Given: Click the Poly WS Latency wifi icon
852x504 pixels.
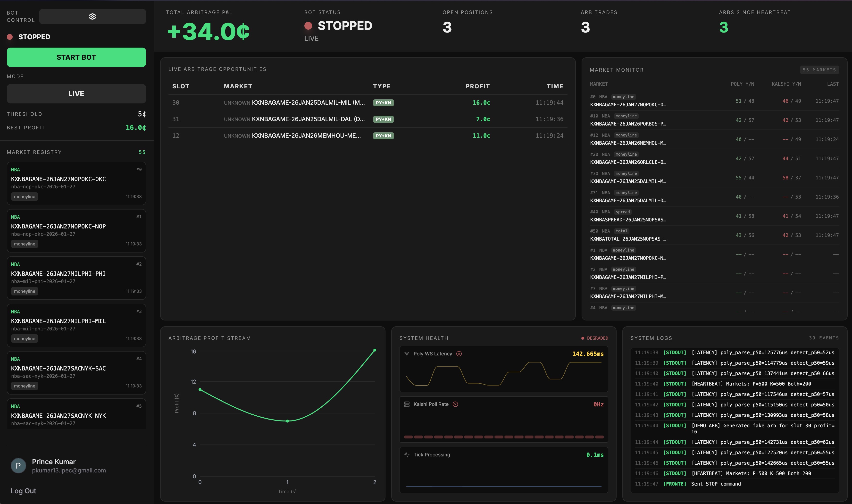Looking at the screenshot, I should (407, 353).
